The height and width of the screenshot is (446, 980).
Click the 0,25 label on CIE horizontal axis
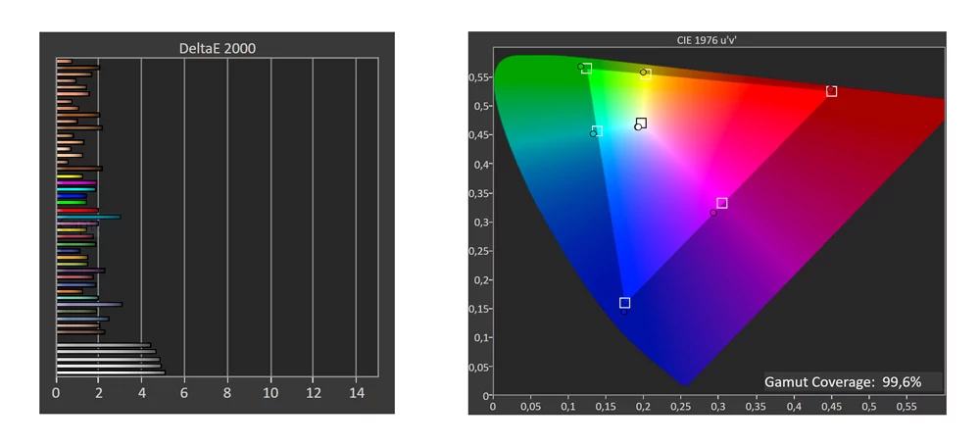(x=681, y=407)
